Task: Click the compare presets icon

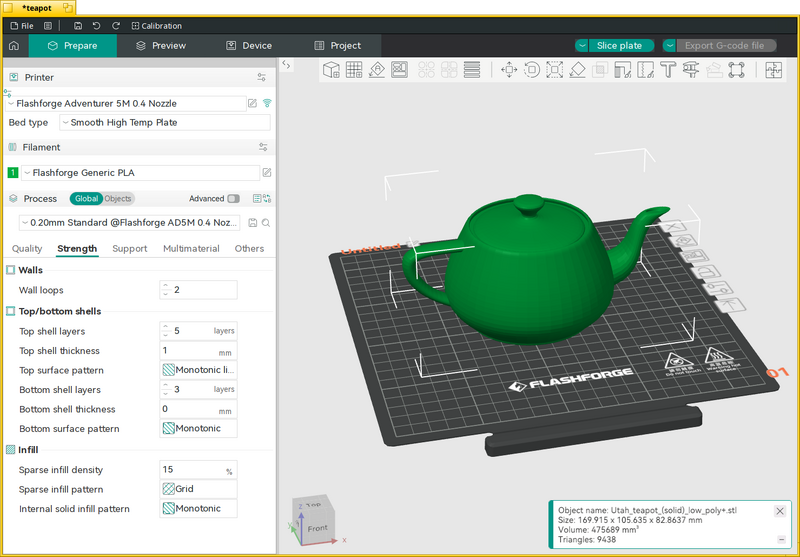Action: tap(267, 199)
